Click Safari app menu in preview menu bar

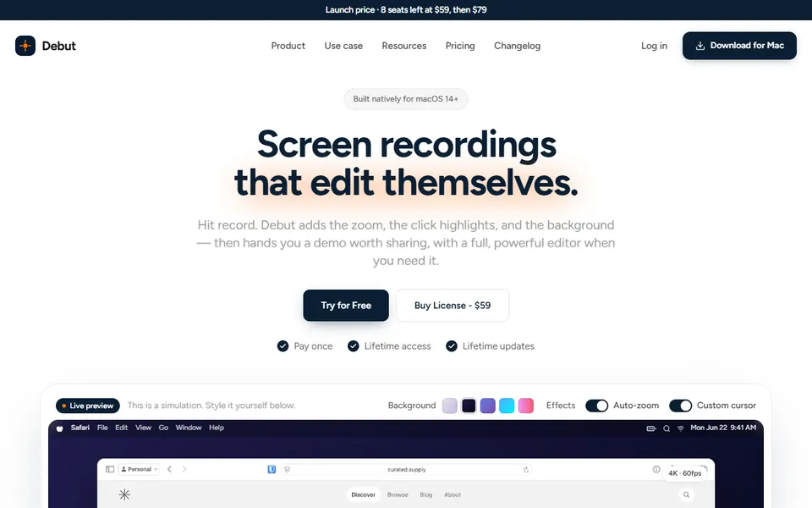coord(80,428)
